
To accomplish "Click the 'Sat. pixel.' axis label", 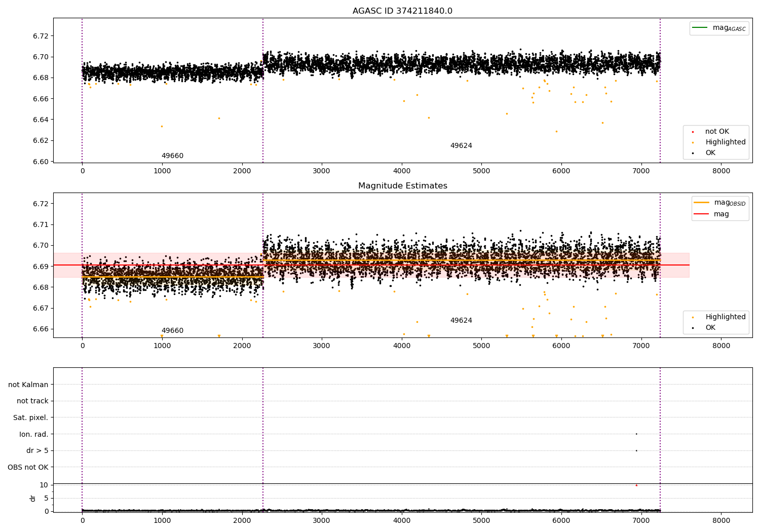I will point(31,417).
